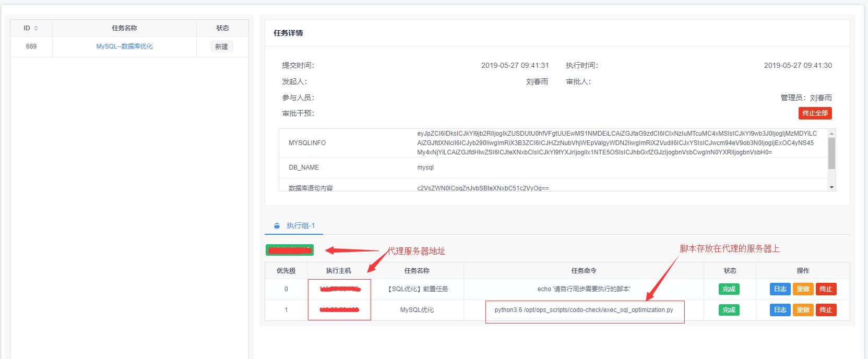The image size is (868, 359).
Task: Click the priority 1 cell
Action: [x=286, y=310]
